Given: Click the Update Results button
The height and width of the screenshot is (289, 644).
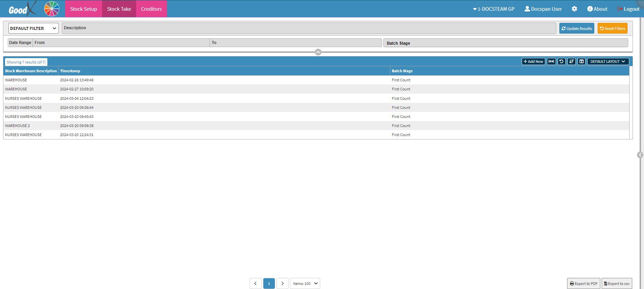Looking at the screenshot, I should tap(576, 29).
